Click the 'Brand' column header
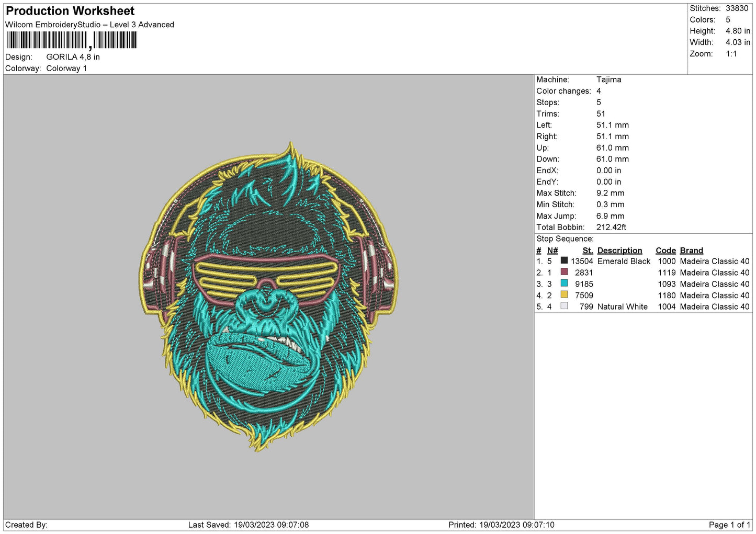This screenshot has height=534, width=756. (x=692, y=251)
